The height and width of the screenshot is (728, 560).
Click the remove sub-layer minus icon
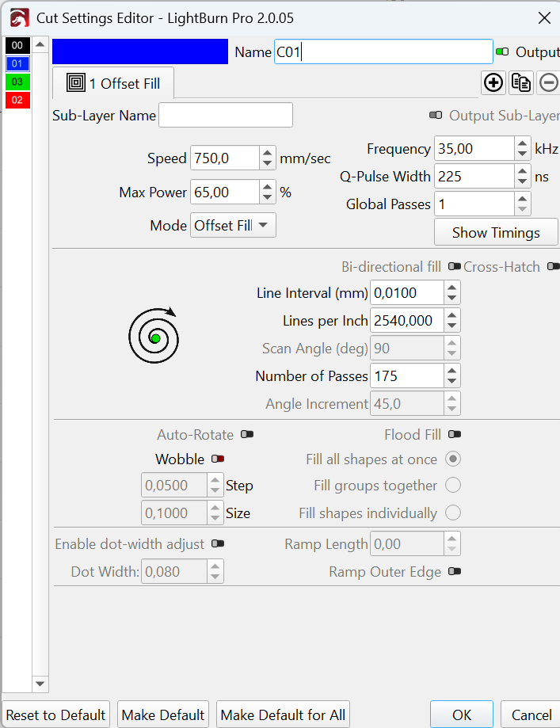coord(548,82)
